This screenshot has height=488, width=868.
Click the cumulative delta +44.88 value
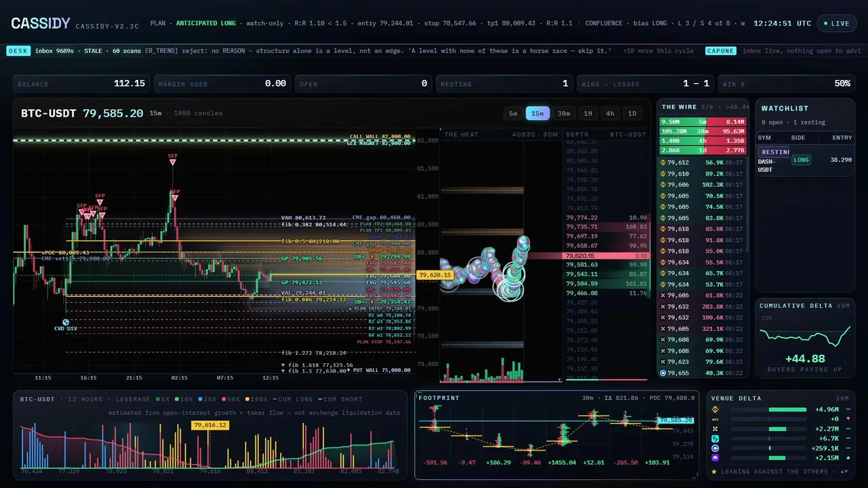click(805, 359)
